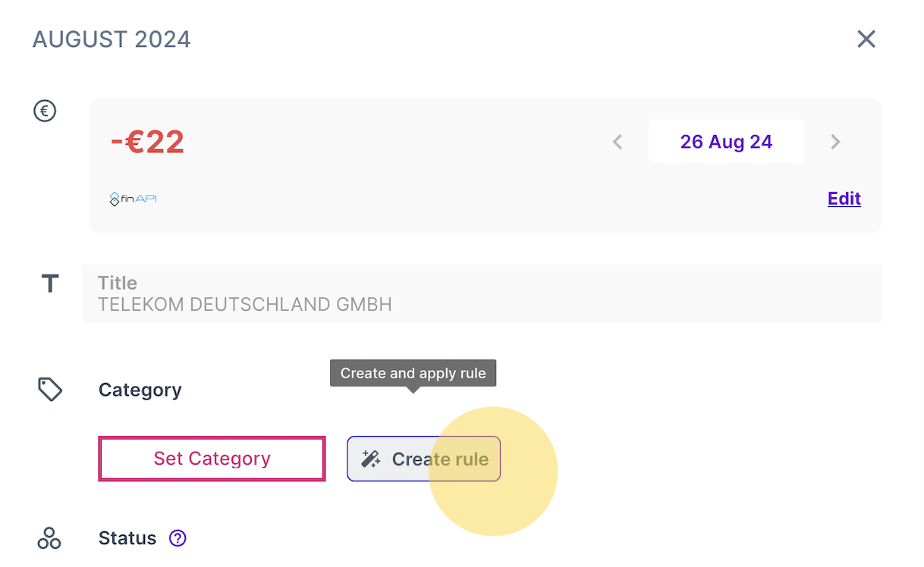Click the Create rule button
This screenshot has height=567, width=924.
click(x=424, y=459)
